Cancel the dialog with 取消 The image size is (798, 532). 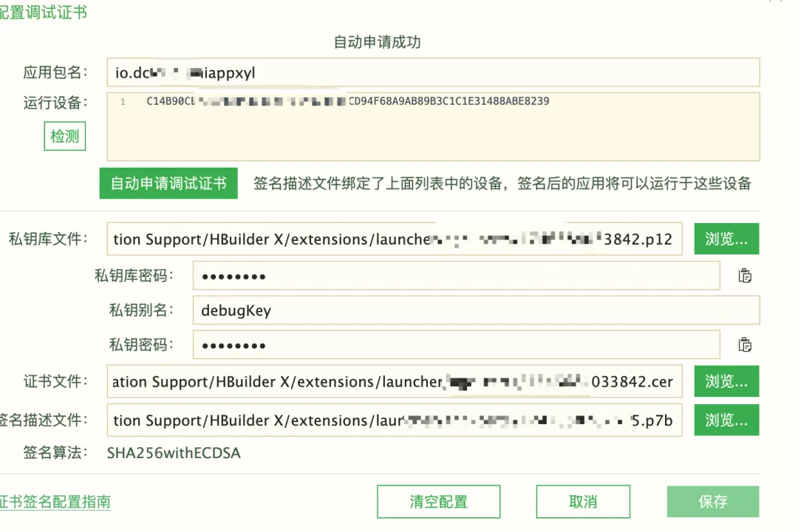tap(583, 502)
